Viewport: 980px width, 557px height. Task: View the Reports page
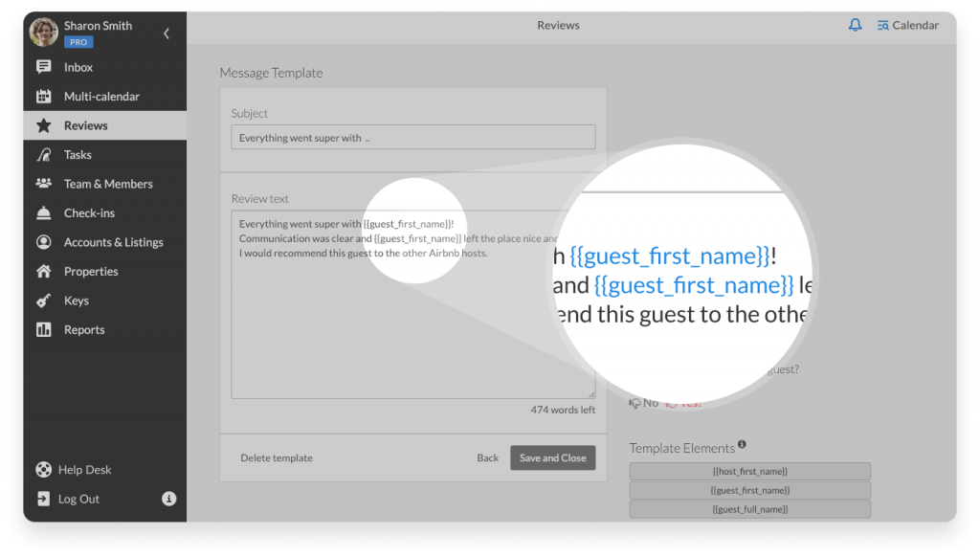pos(84,329)
